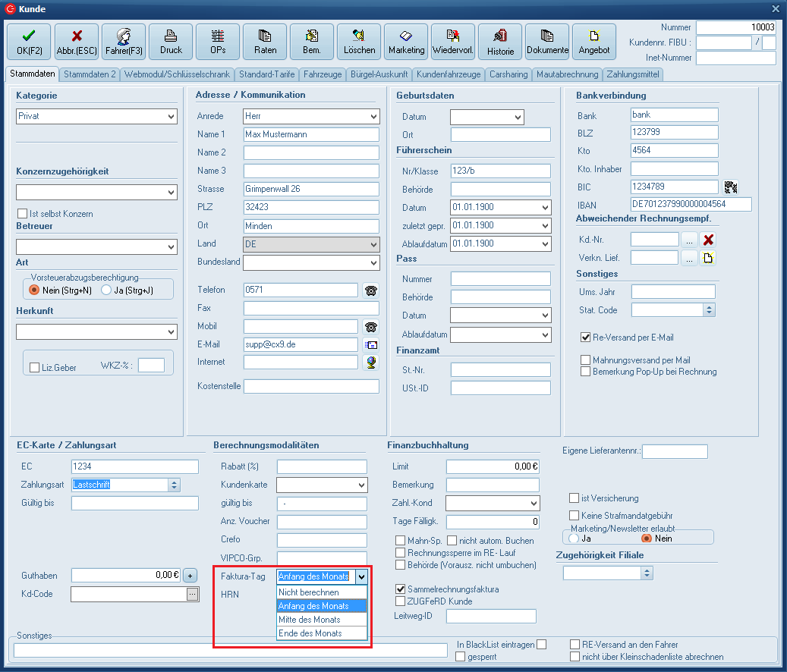Expand the Anrede dropdown
Image resolution: width=787 pixels, height=672 pixels.
click(372, 117)
